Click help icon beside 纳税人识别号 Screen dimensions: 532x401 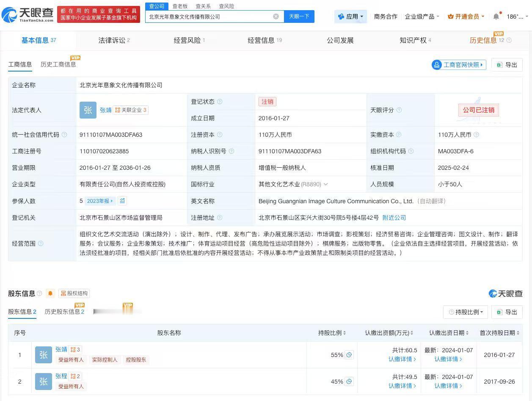pyautogui.click(x=231, y=151)
